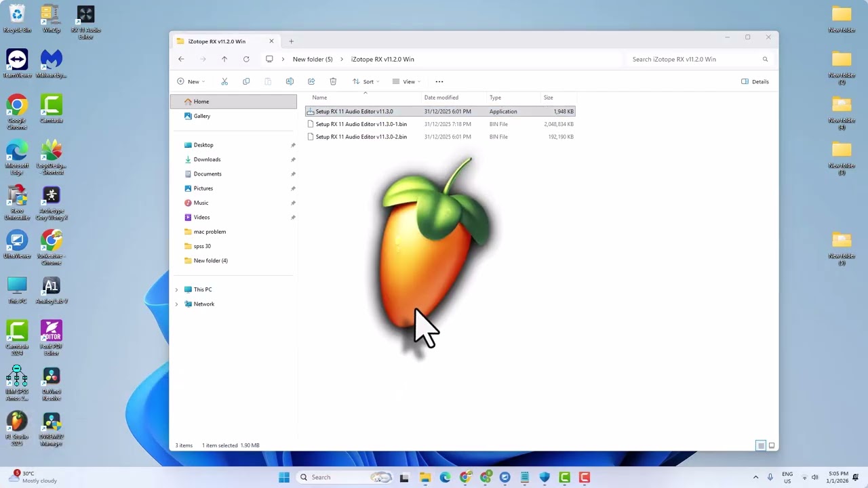Open the Windows Start menu
The width and height of the screenshot is (868, 488).
click(284, 477)
